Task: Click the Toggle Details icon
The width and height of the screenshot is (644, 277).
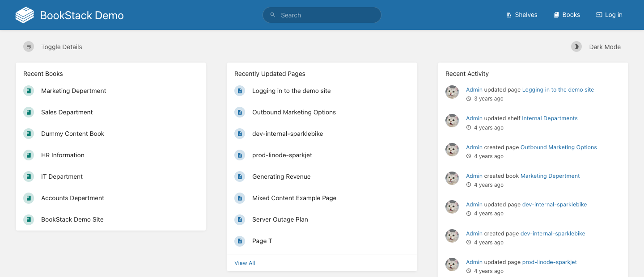Action: (29, 46)
